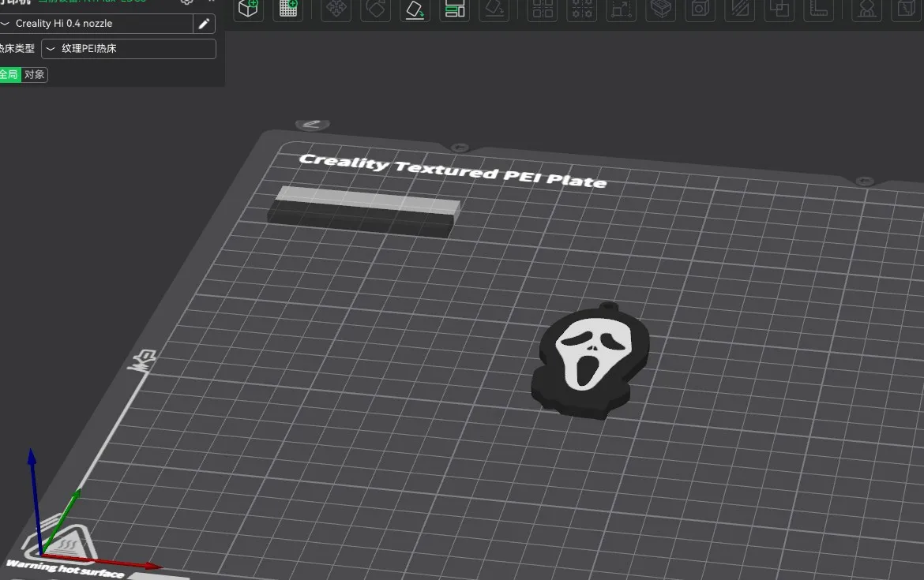Click the split to objects icon
Image resolution: width=924 pixels, height=580 pixels.
[543, 9]
